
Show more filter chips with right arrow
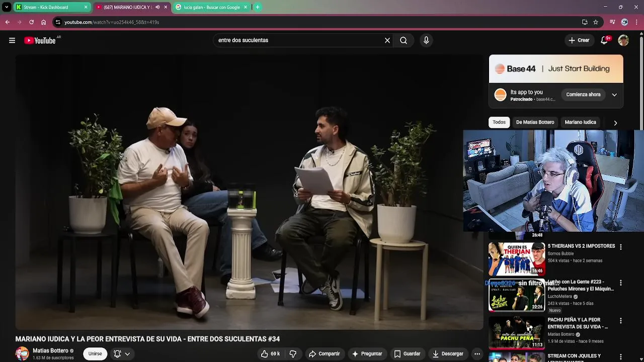tap(615, 123)
